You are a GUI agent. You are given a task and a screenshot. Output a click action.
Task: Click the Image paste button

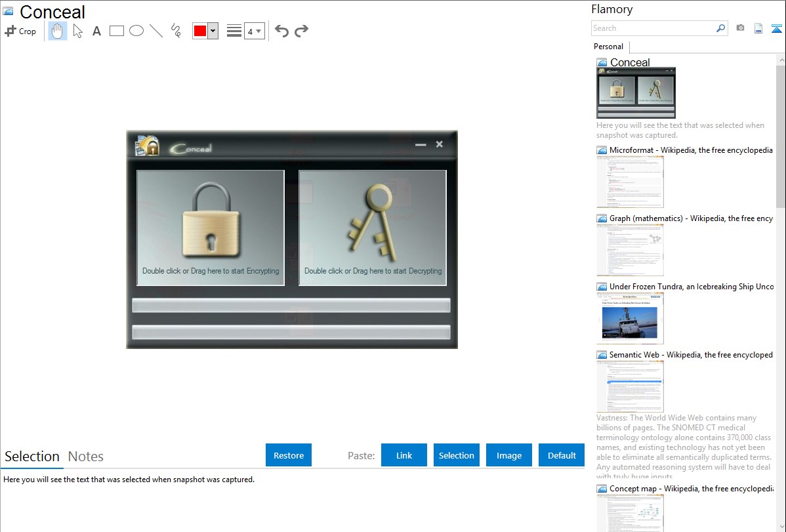(x=508, y=455)
